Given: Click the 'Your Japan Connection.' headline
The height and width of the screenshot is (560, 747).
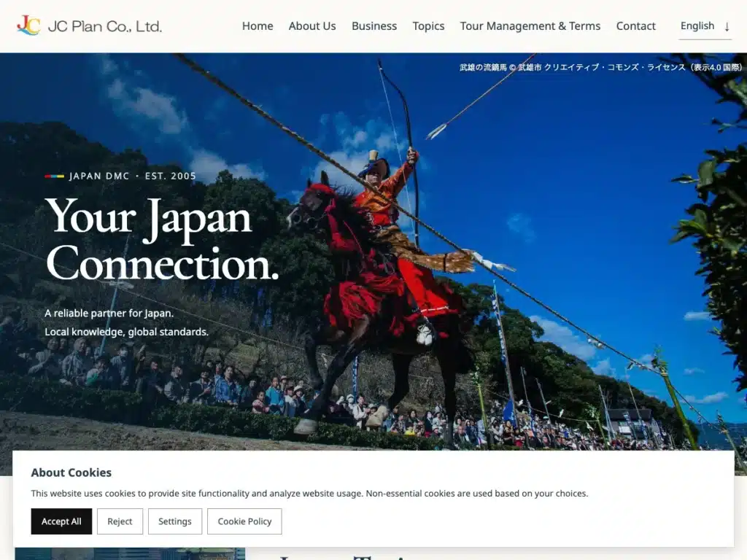Looking at the screenshot, I should pos(161,239).
